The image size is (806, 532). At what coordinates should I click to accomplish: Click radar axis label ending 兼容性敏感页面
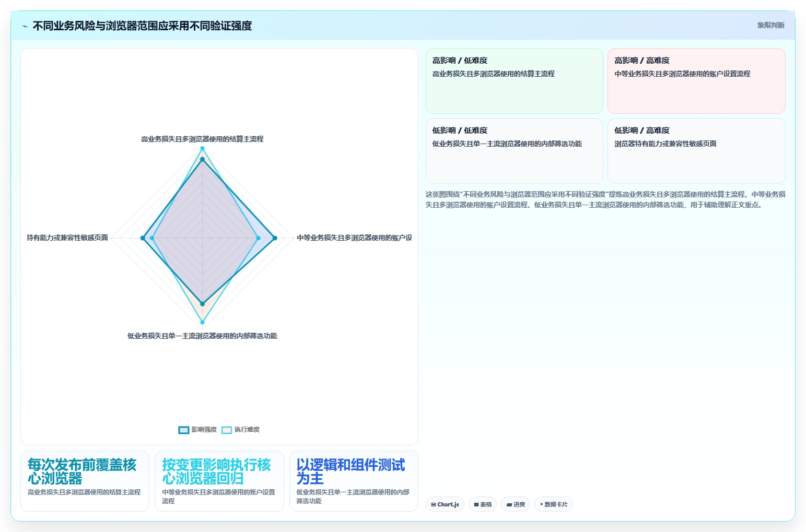[x=67, y=238]
